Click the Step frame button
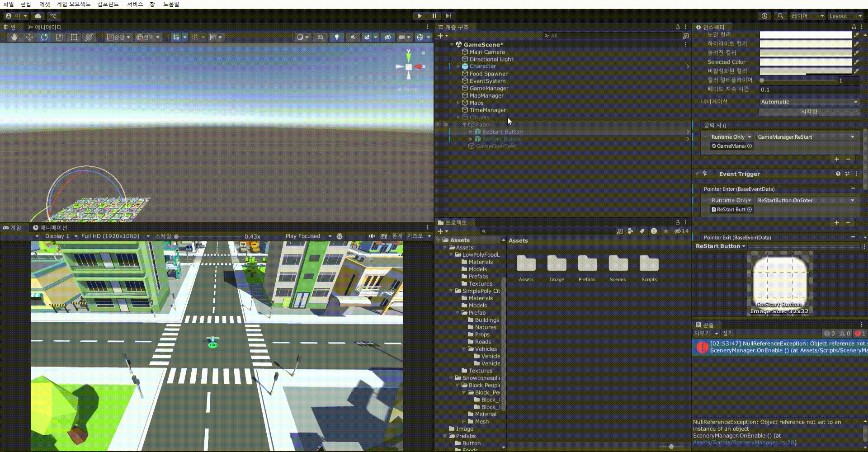868x452 pixels. (x=448, y=16)
